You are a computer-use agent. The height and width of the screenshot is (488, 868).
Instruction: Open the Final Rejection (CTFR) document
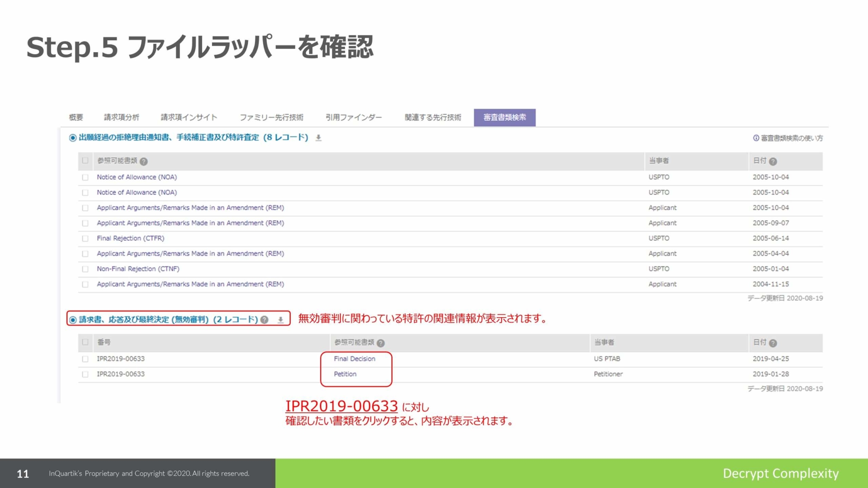(x=131, y=238)
